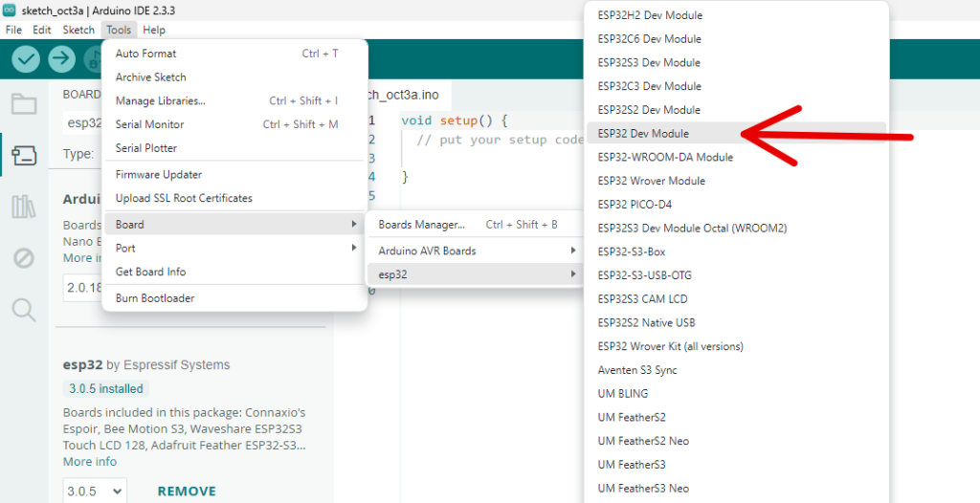Pick ESP32 PICO-D4 board
The width and height of the screenshot is (980, 503).
pyautogui.click(x=736, y=205)
